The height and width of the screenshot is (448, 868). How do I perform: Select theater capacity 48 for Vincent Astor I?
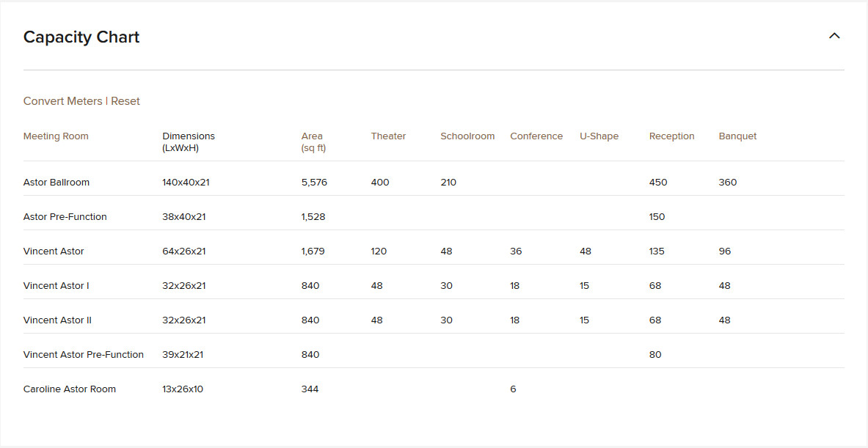point(377,286)
